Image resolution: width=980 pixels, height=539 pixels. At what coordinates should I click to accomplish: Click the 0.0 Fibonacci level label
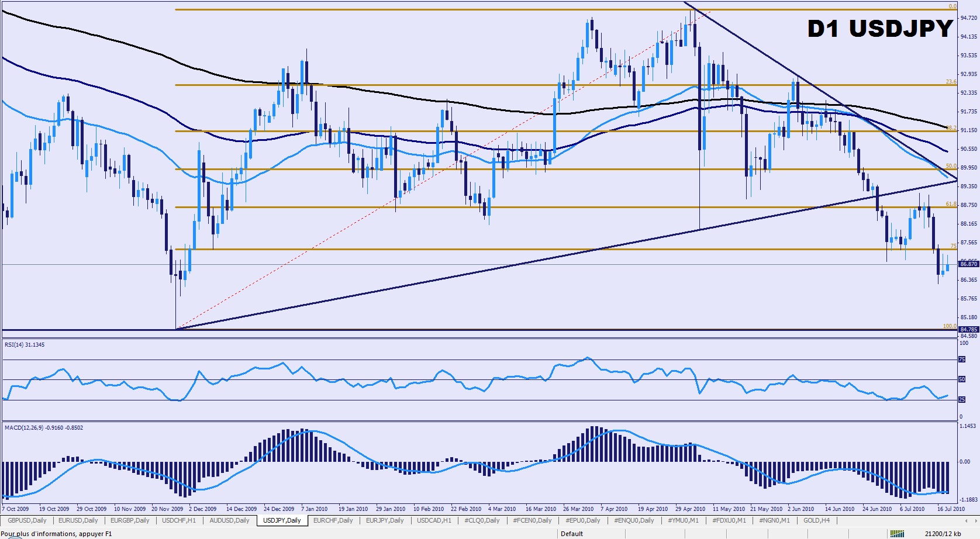953,6
